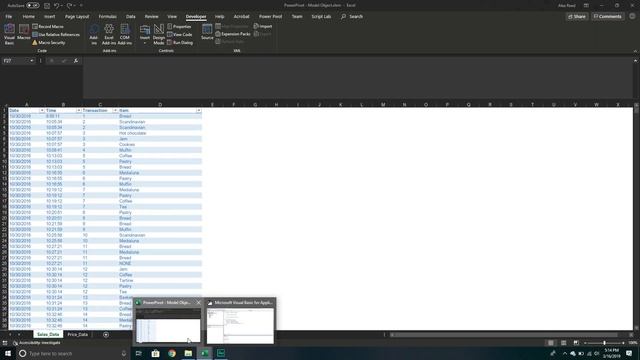Click XML Import
This screenshot has width=640, height=360.
[263, 26]
